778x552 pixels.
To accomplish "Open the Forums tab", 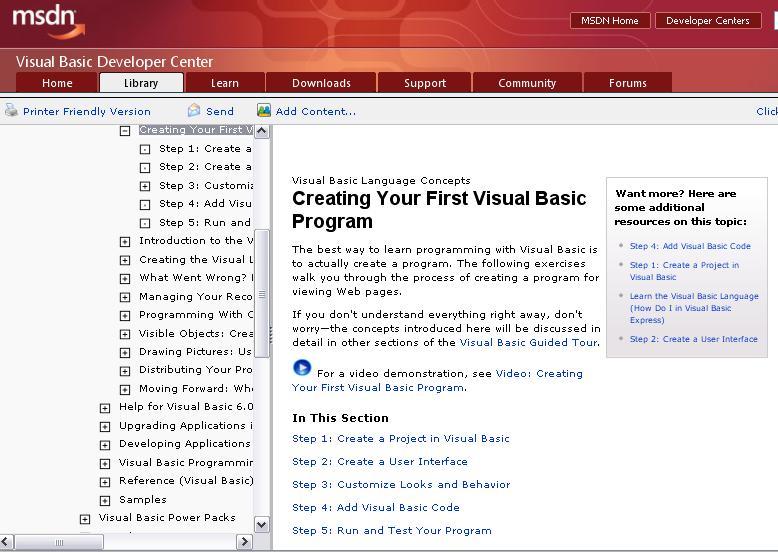I will pos(628,83).
